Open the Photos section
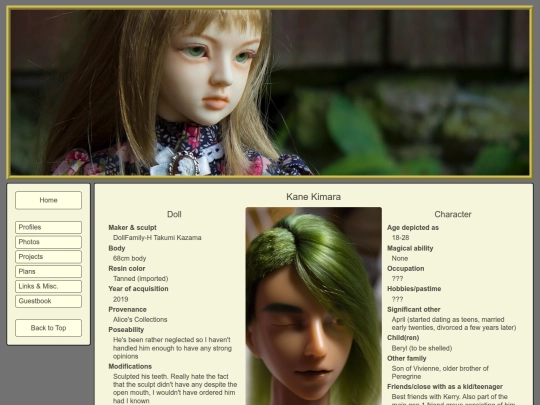The height and width of the screenshot is (405, 540). [48, 242]
